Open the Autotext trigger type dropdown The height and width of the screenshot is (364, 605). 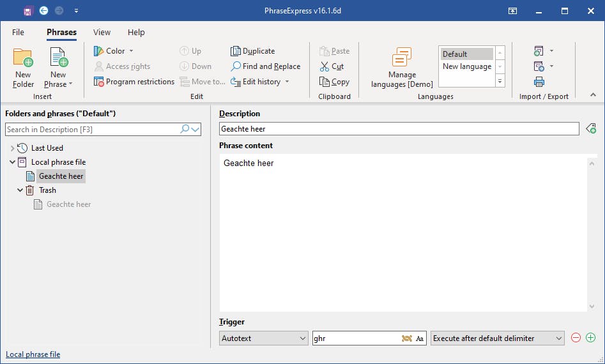(x=263, y=338)
